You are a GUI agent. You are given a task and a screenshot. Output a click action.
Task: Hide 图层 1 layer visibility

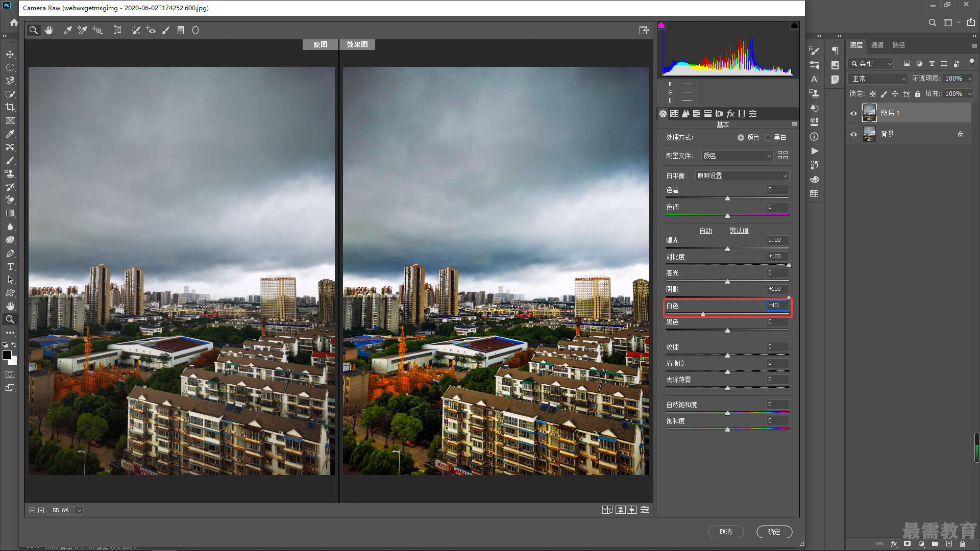pyautogui.click(x=853, y=113)
